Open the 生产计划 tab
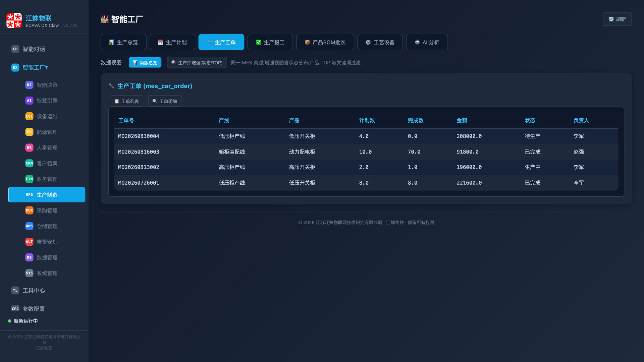The height and width of the screenshot is (362, 644). pos(172,42)
